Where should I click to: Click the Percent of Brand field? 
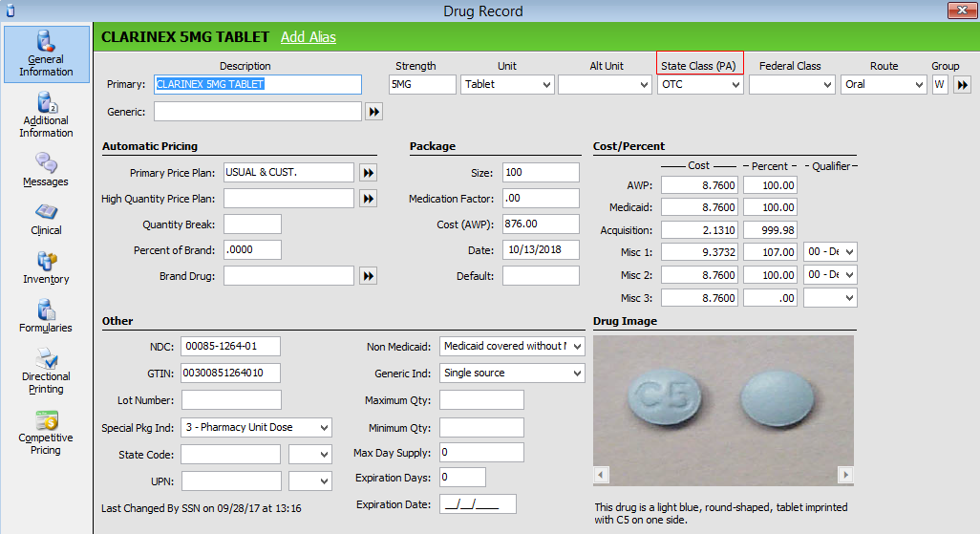pyautogui.click(x=252, y=250)
